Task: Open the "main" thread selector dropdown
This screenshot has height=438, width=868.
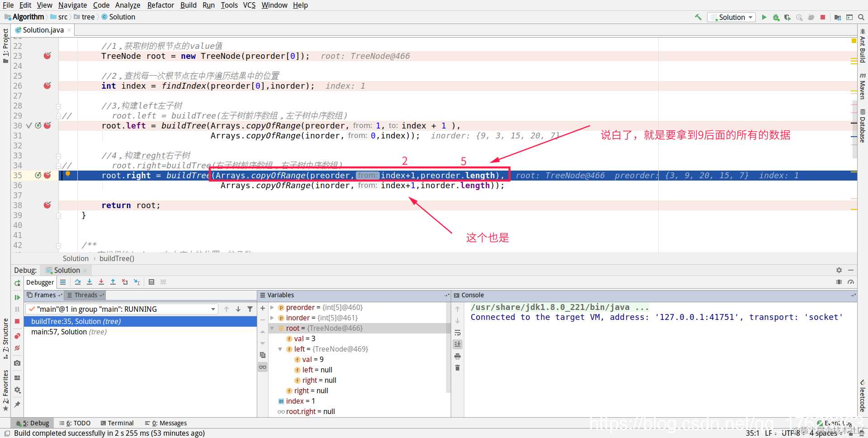Action: 122,309
